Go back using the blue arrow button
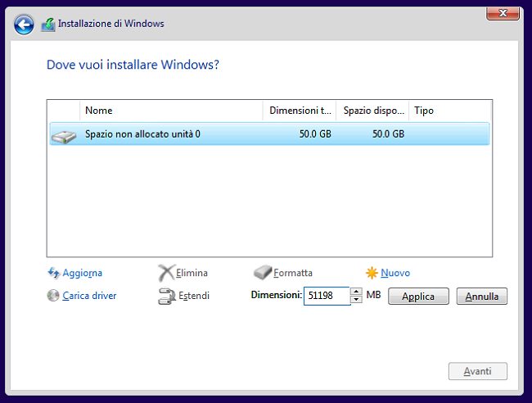Image resolution: width=532 pixels, height=403 pixels. [24, 25]
